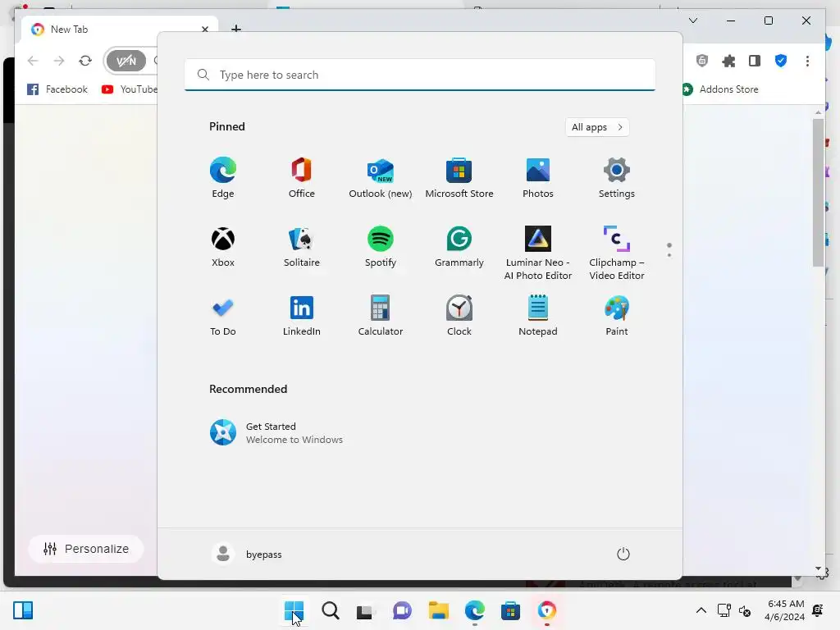Open Settings from pinned apps
840x630 pixels.
pos(617,178)
